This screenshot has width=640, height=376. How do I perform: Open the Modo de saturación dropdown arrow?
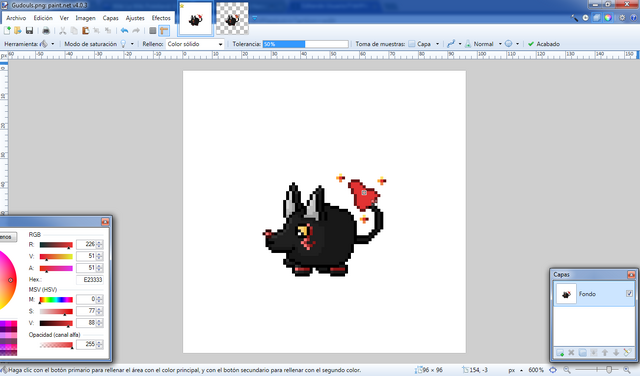tap(132, 44)
